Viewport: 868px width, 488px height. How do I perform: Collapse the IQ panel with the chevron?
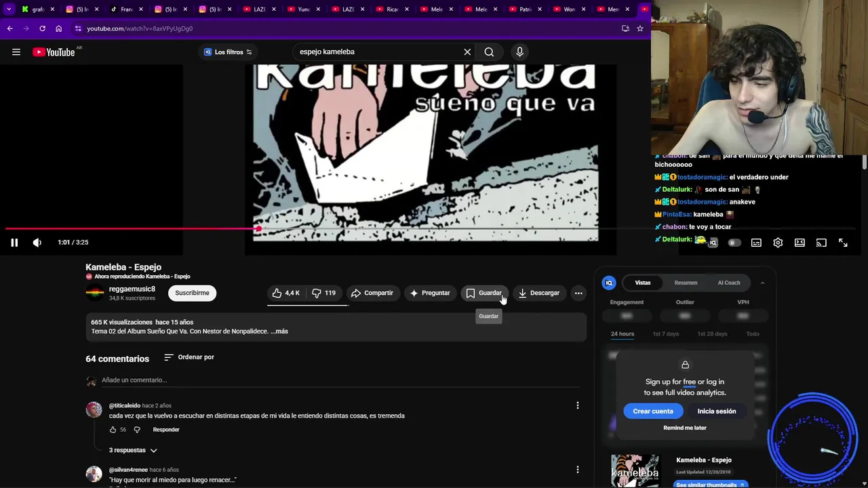click(762, 283)
